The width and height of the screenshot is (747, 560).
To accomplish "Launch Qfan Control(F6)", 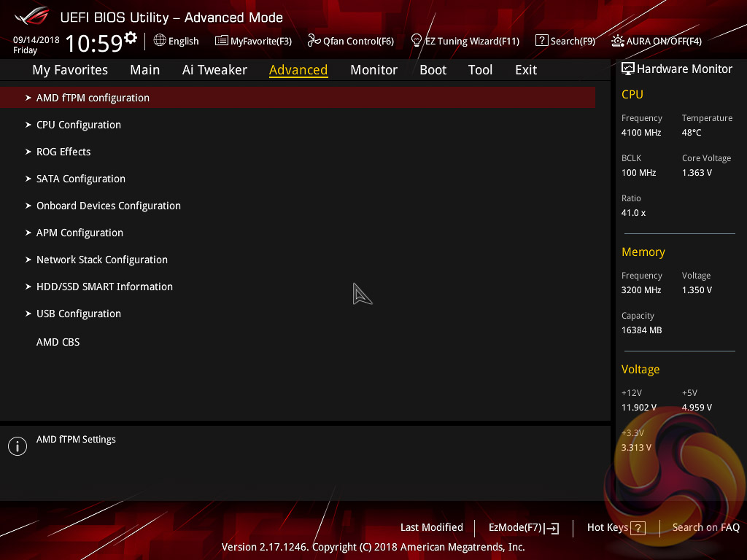I will point(358,41).
